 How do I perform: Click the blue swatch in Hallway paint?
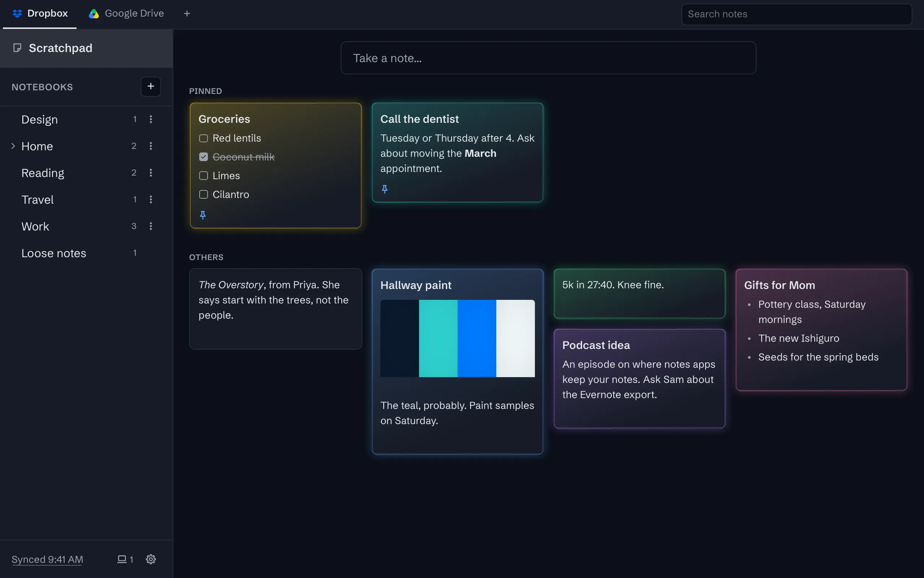(x=477, y=338)
